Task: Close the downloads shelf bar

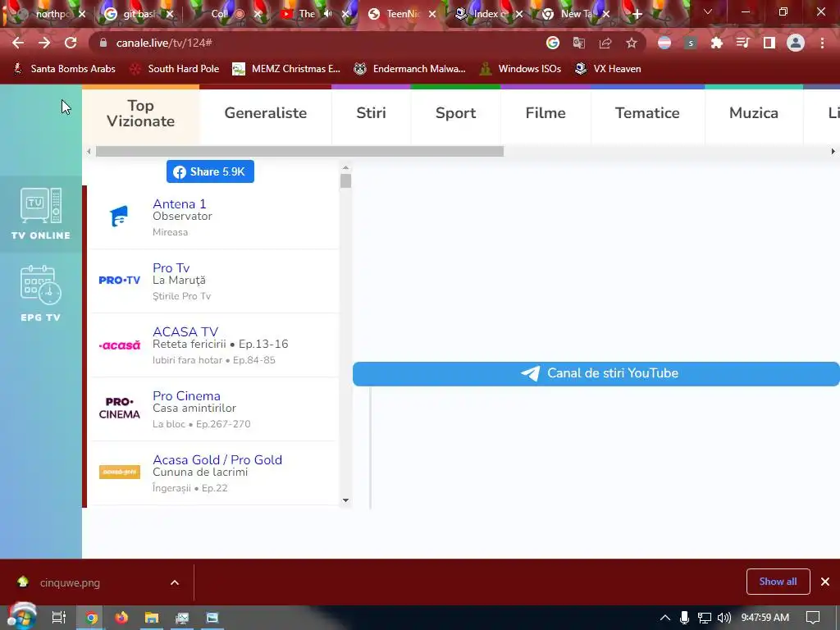Action: click(x=825, y=582)
